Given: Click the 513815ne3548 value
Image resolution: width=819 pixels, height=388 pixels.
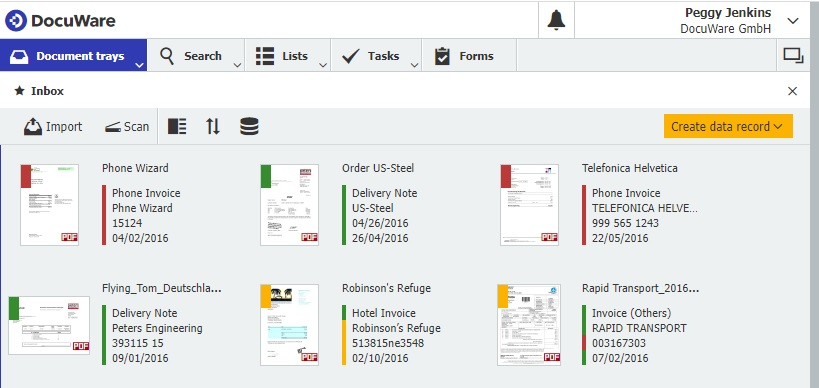Looking at the screenshot, I should (388, 343).
